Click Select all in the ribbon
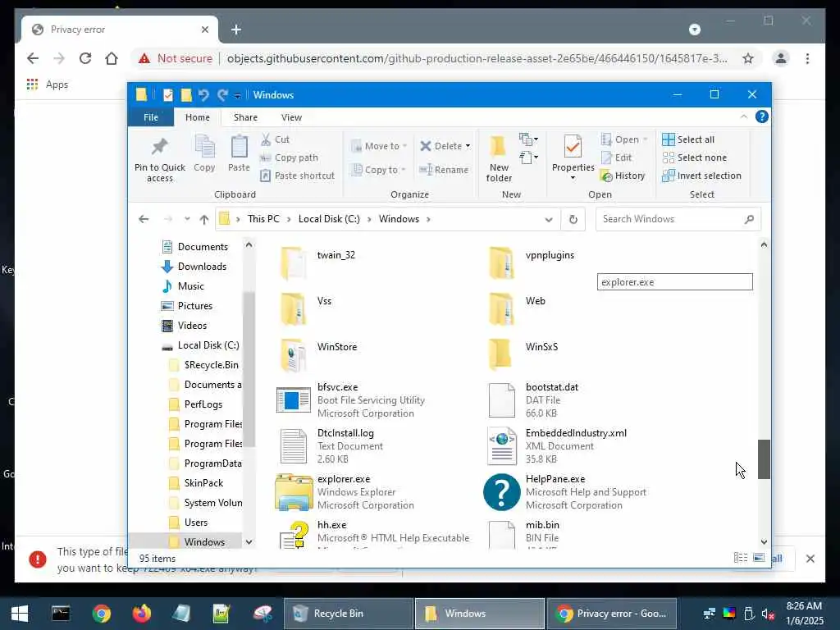 point(688,139)
